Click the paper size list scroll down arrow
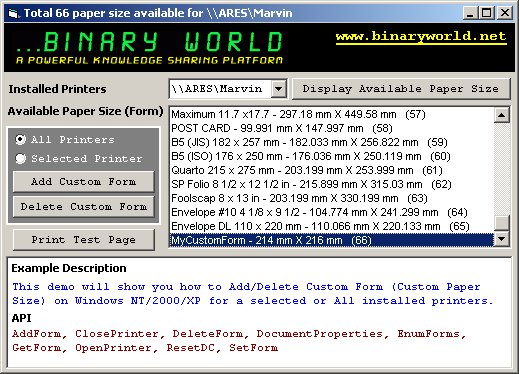 coord(501,239)
